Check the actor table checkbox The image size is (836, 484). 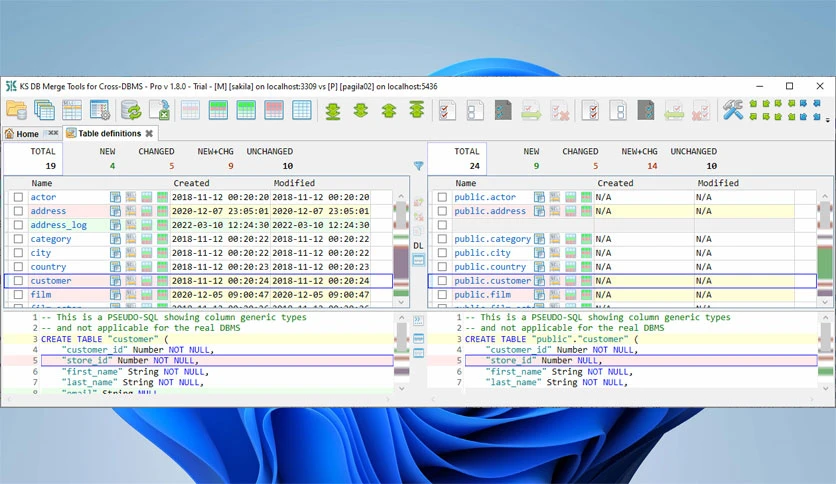click(18, 197)
